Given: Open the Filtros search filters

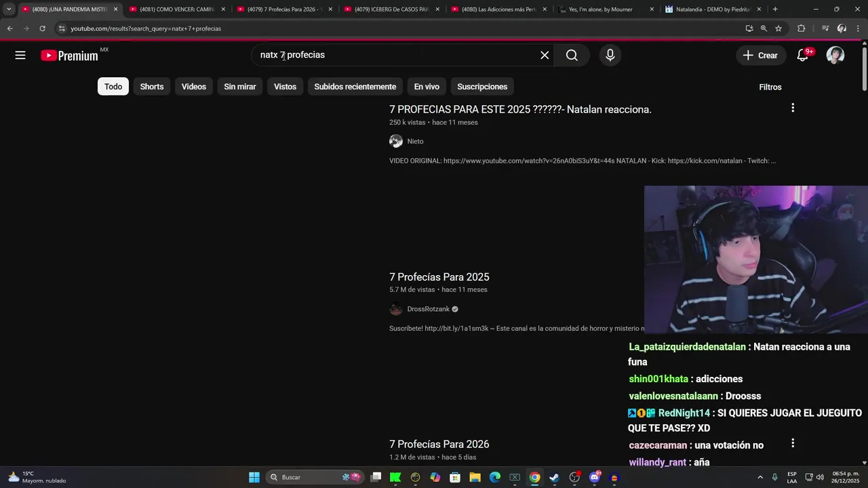Looking at the screenshot, I should (770, 87).
